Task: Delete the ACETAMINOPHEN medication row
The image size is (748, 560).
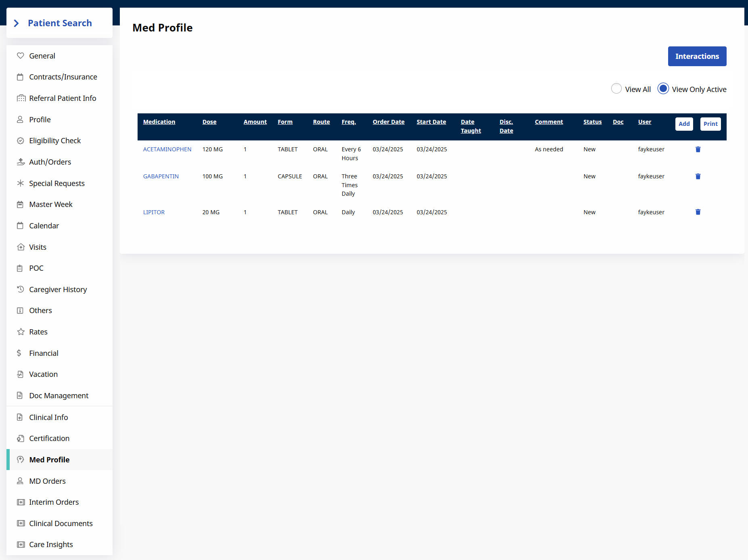Action: point(698,149)
